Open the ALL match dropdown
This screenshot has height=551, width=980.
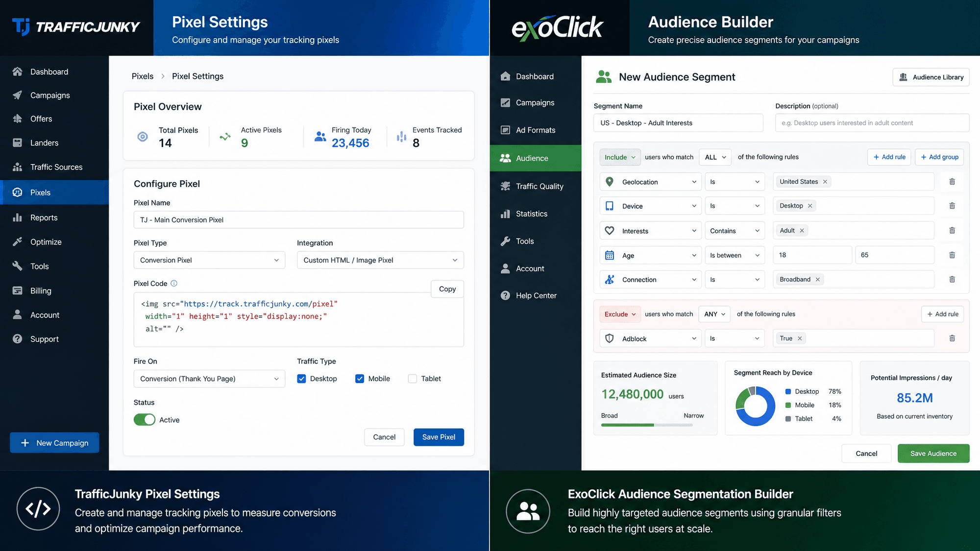715,157
